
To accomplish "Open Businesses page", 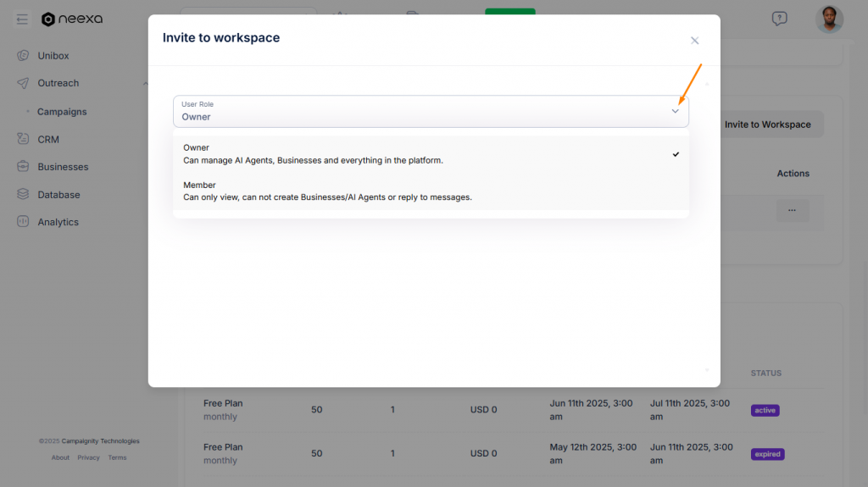I will (63, 167).
